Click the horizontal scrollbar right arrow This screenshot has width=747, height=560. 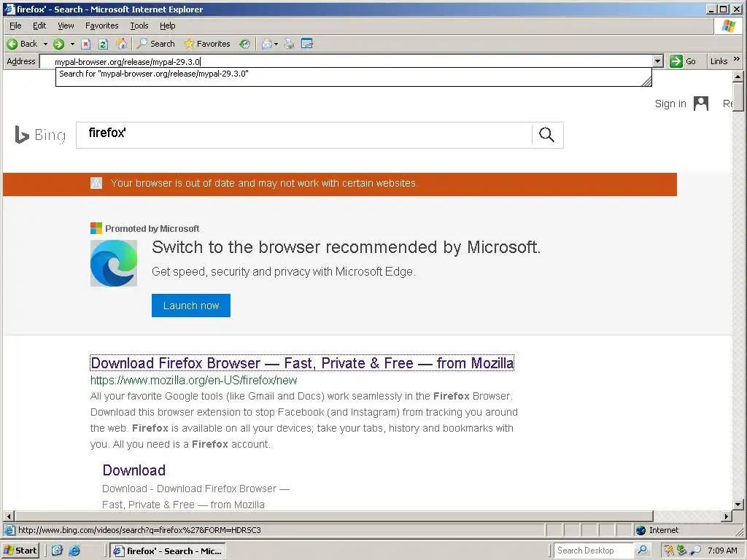point(726,516)
